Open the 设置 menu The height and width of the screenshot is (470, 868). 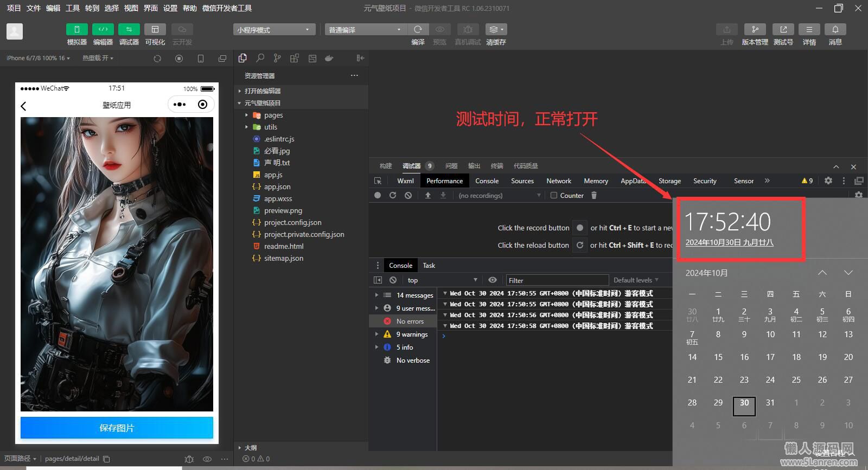click(x=170, y=8)
